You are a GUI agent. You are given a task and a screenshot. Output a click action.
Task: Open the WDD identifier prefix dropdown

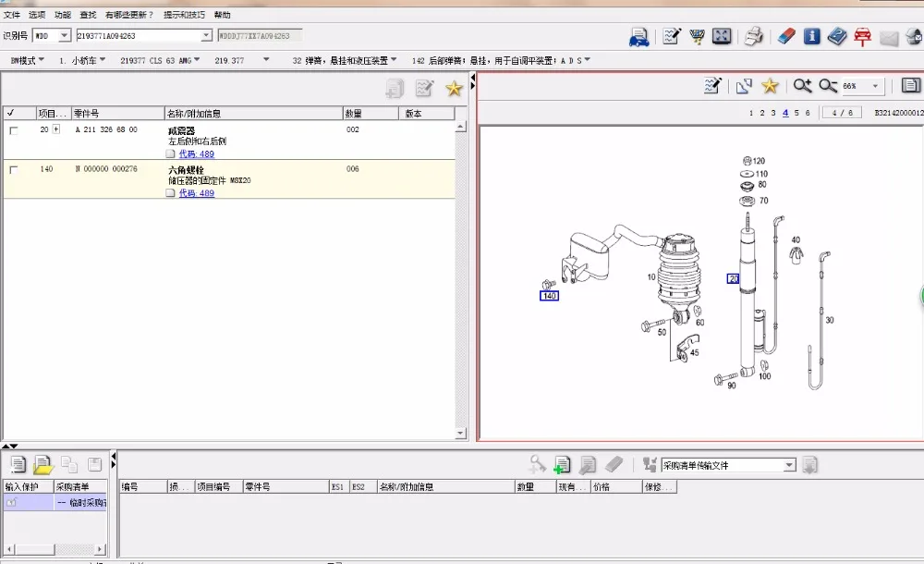(x=65, y=36)
